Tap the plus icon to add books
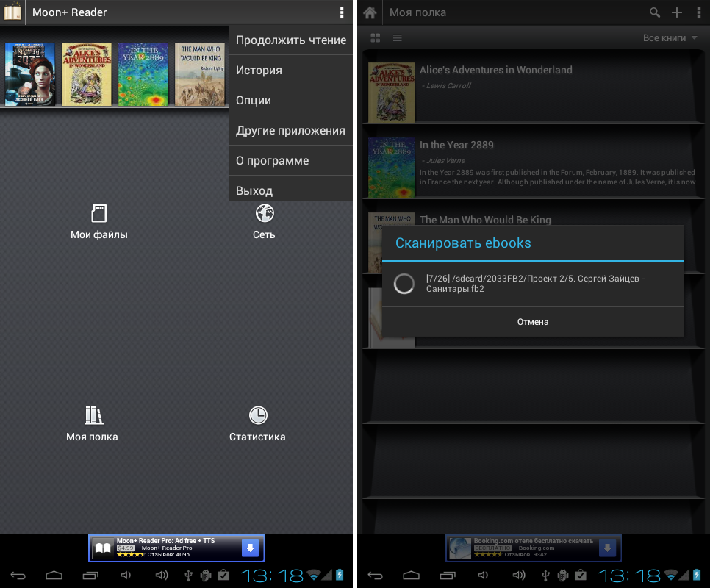710x588 pixels. coord(677,12)
